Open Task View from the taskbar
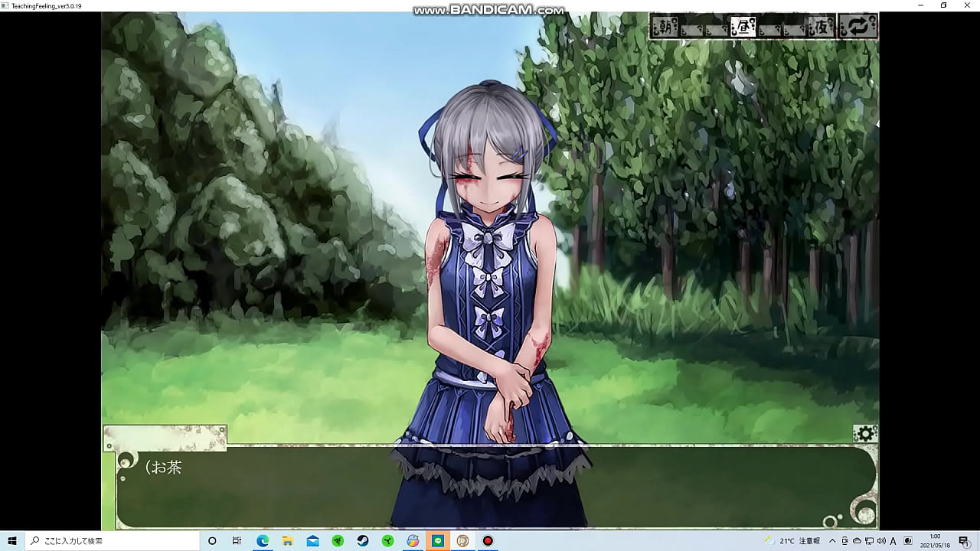This screenshot has width=980, height=551. 237,542
